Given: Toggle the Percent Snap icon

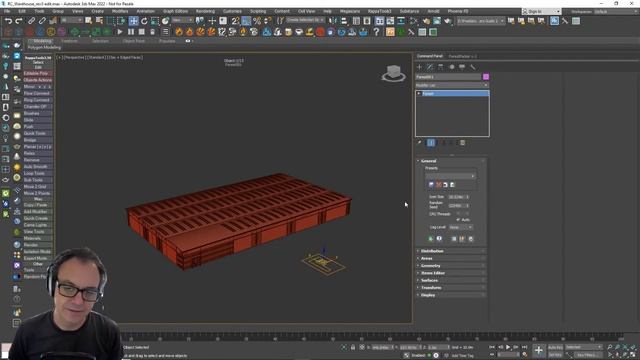Looking at the screenshot, I should (x=257, y=21).
